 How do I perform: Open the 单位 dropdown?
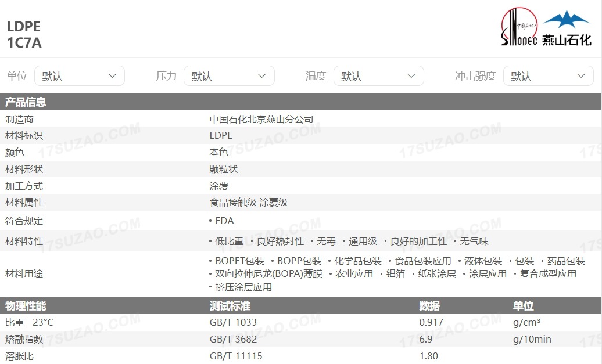(80, 76)
